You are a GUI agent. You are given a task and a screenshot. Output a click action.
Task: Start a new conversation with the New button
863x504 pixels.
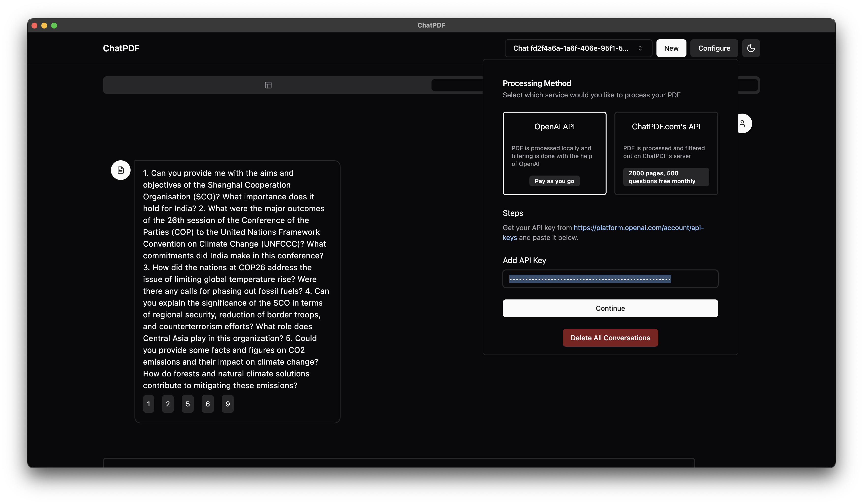[x=671, y=48]
